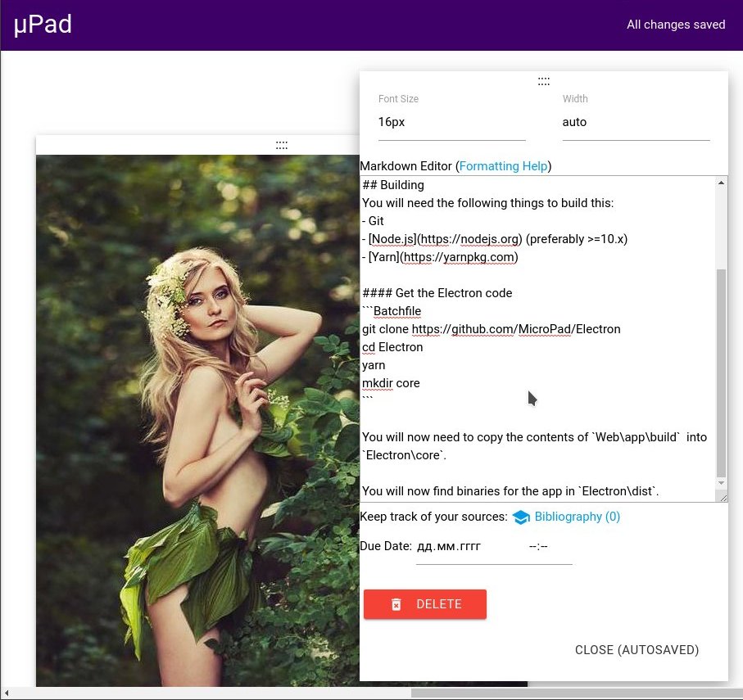Click the vertical scrollbar thumb in editor
The width and height of the screenshot is (743, 700).
click(x=721, y=373)
